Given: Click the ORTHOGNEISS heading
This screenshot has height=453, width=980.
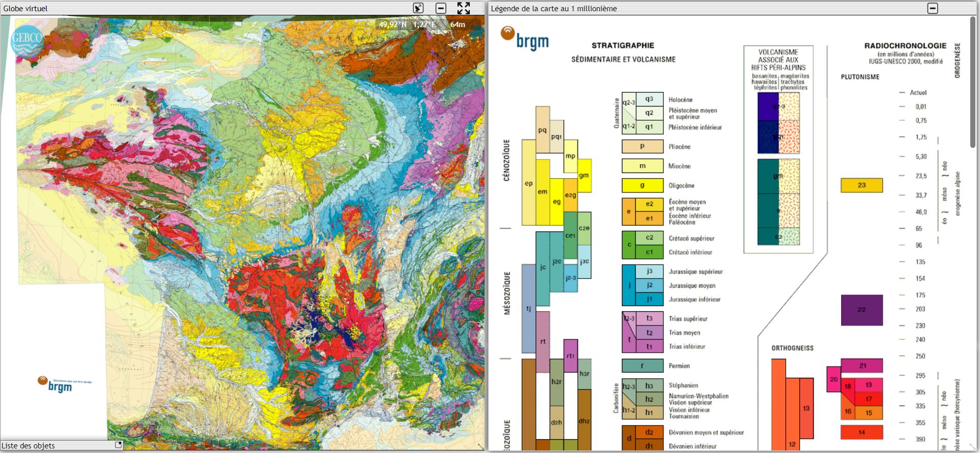Looking at the screenshot, I should click(793, 348).
